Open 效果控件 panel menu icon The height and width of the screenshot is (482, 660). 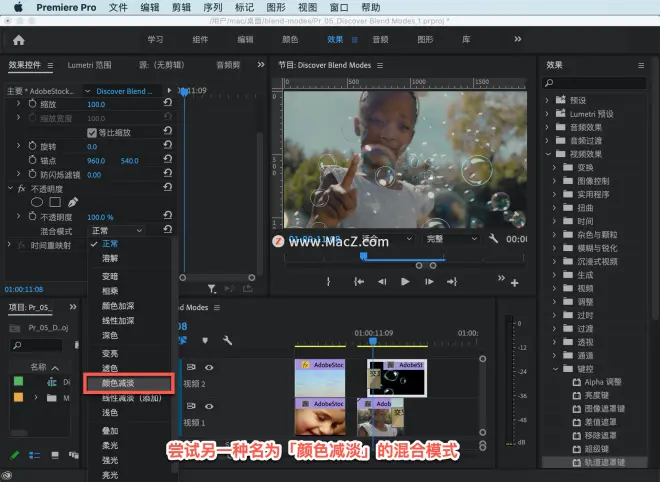click(50, 66)
